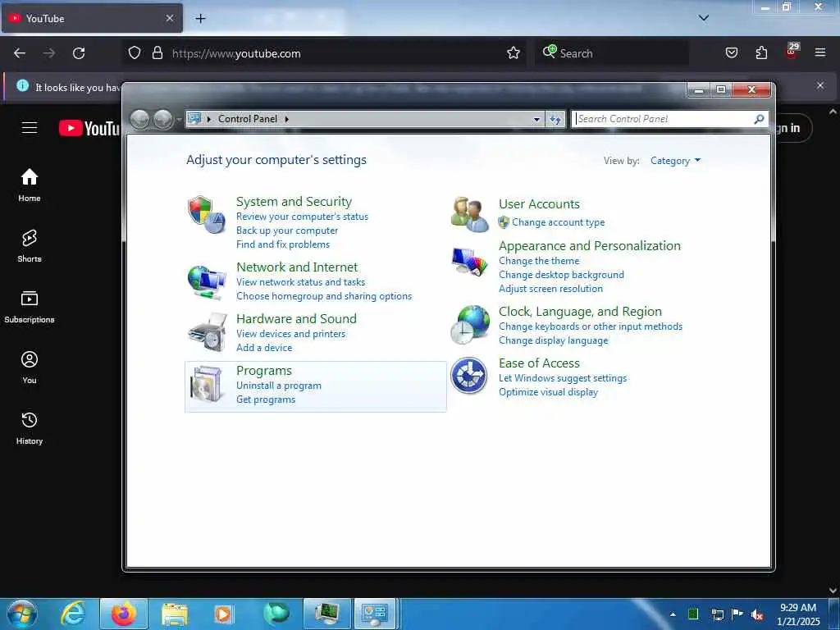The width and height of the screenshot is (840, 630).
Task: Click Firefox back navigation arrow
Action: point(20,53)
